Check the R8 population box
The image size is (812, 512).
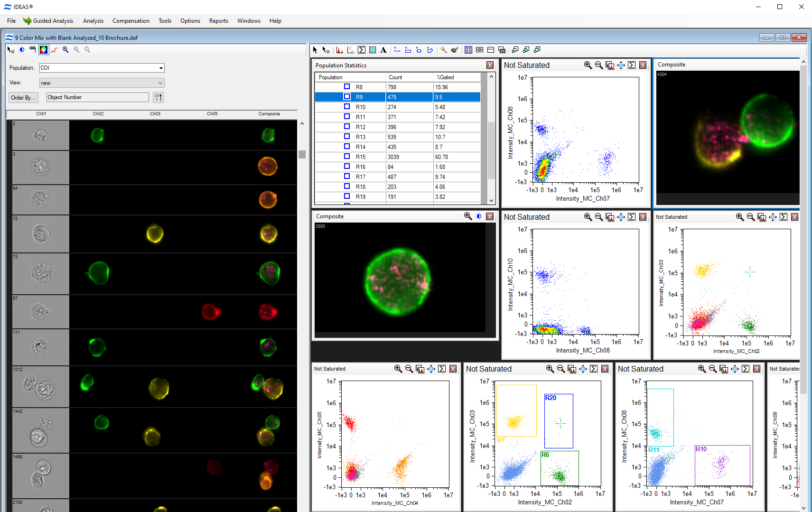347,87
